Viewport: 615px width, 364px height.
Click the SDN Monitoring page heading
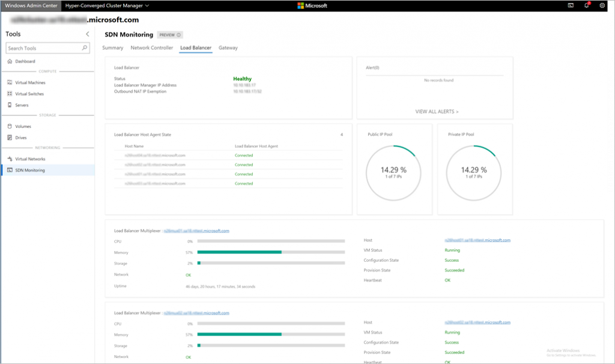click(129, 34)
